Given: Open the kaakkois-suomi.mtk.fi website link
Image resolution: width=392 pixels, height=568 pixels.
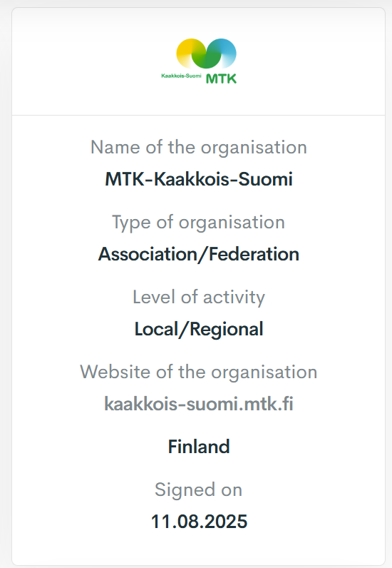Looking at the screenshot, I should coord(199,404).
